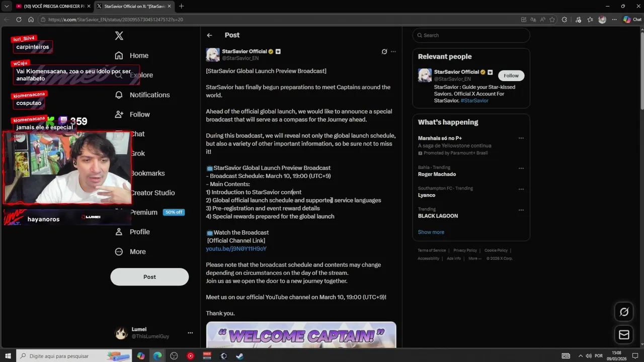The height and width of the screenshot is (362, 644).
Task: Reload the page in browser
Action: tap(19, 20)
